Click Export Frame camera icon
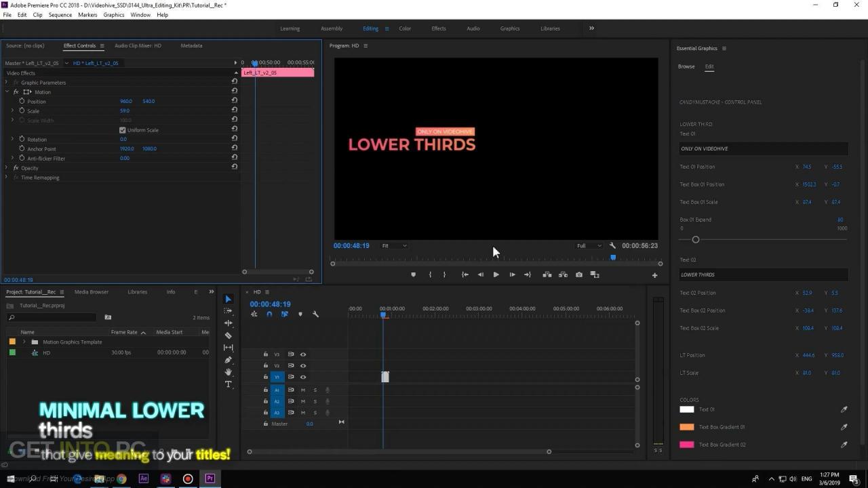Image resolution: width=868 pixels, height=488 pixels. [578, 274]
